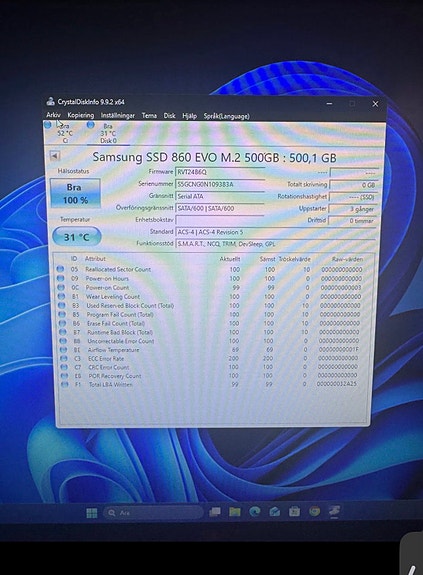Click status icon for Power-on Count
This screenshot has width=423, height=575.
[61, 287]
